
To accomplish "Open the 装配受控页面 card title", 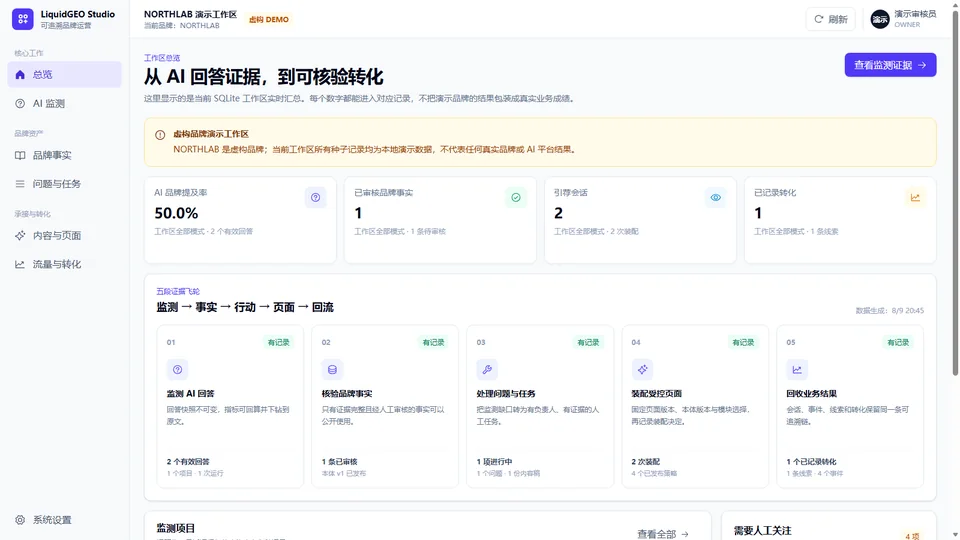I will [657, 394].
